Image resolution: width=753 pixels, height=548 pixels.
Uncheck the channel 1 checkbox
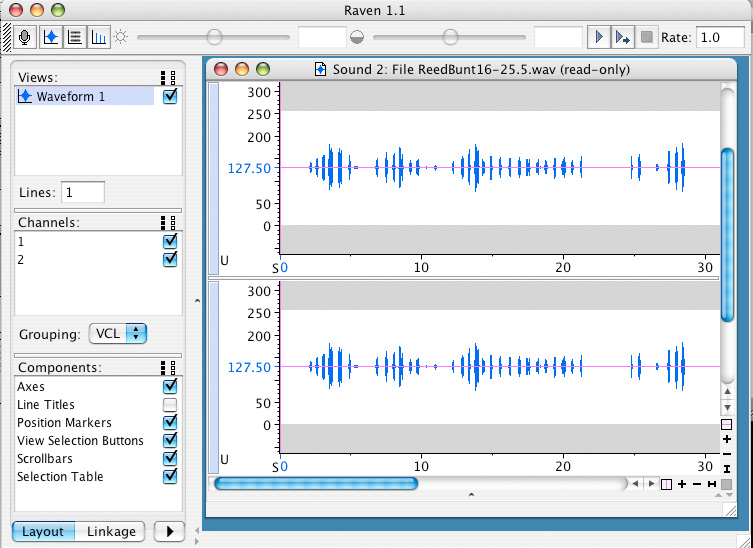[x=170, y=241]
